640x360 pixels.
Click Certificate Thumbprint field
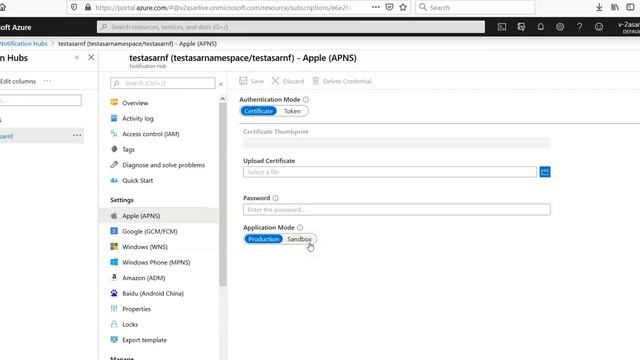point(396,142)
